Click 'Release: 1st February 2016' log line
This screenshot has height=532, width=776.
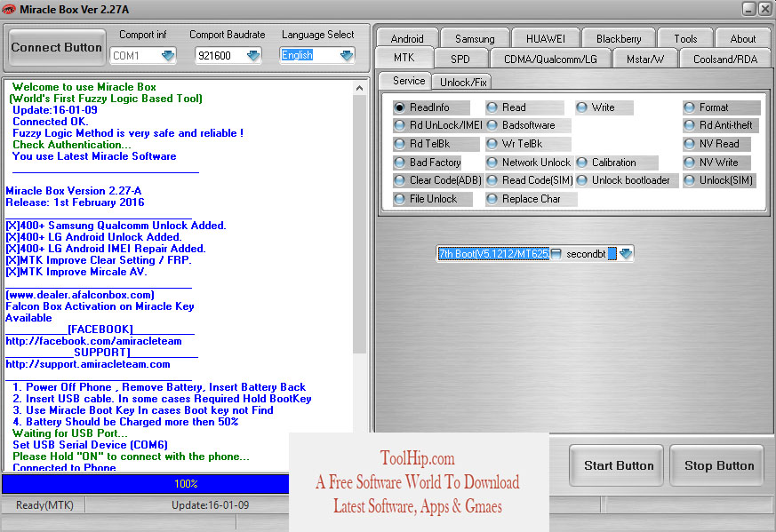pyautogui.click(x=75, y=202)
